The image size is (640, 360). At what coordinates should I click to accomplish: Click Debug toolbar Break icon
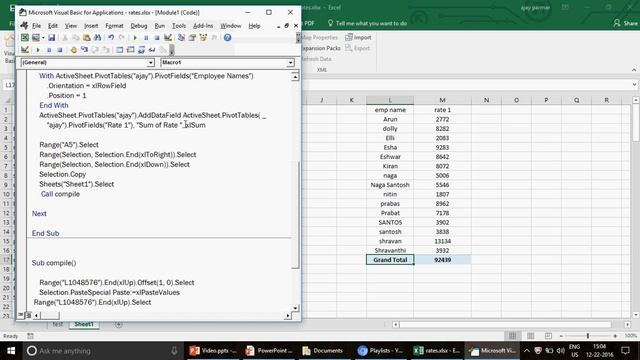(49, 50)
